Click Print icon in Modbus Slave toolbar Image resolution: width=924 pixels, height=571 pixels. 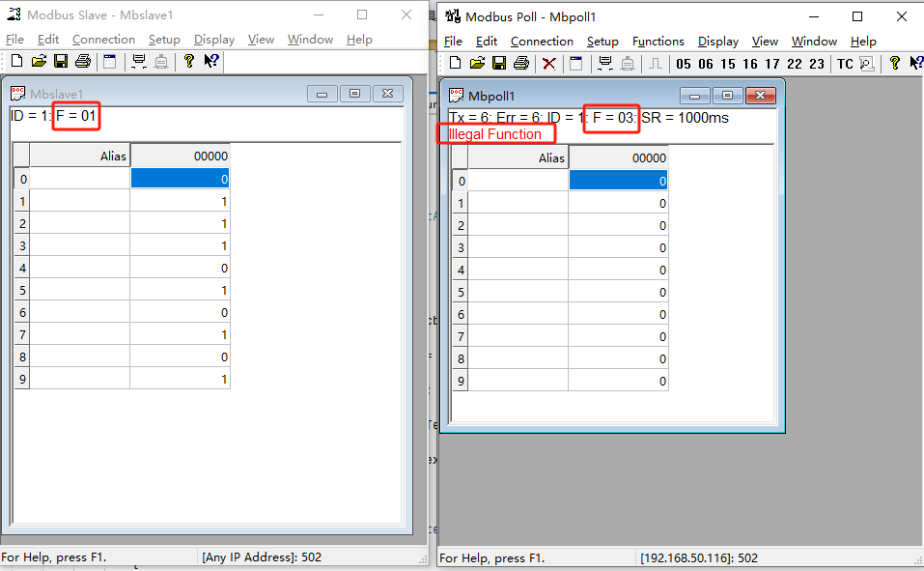pos(83,61)
